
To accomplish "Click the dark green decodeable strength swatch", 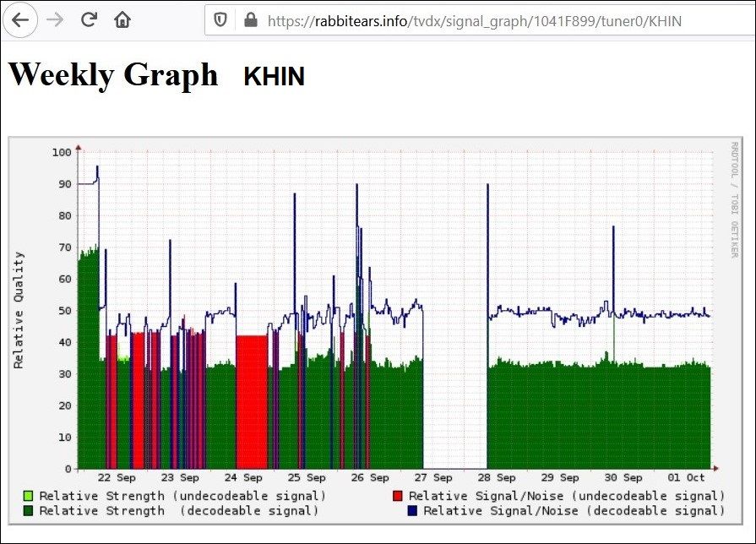I will [28, 511].
